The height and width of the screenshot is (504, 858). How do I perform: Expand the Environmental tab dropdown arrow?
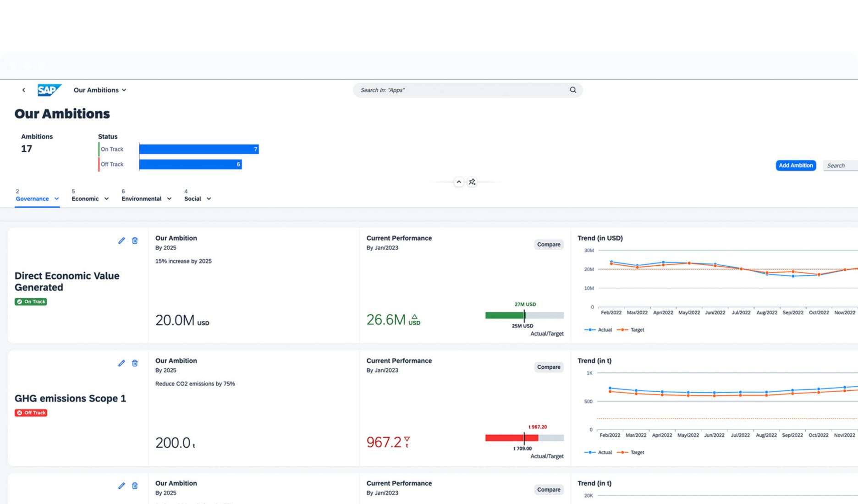point(169,199)
